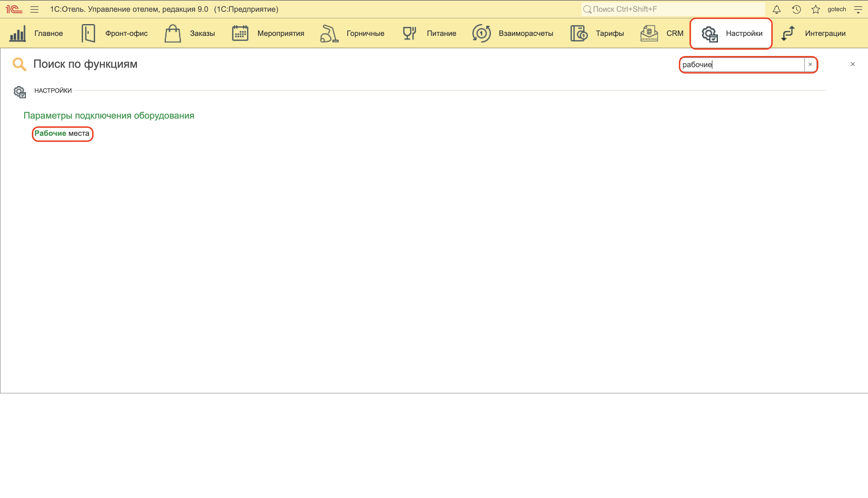Click the global search field Ctrl+Shift+F
The width and height of the screenshot is (868, 498).
(x=673, y=9)
